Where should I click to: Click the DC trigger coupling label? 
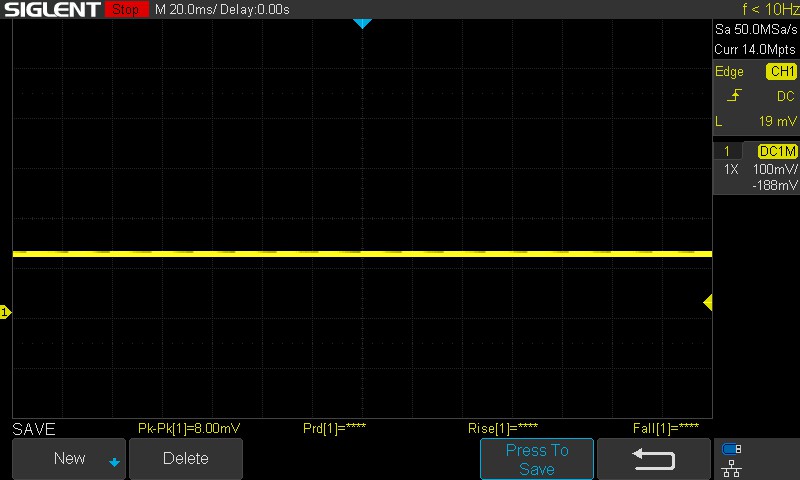(785, 96)
